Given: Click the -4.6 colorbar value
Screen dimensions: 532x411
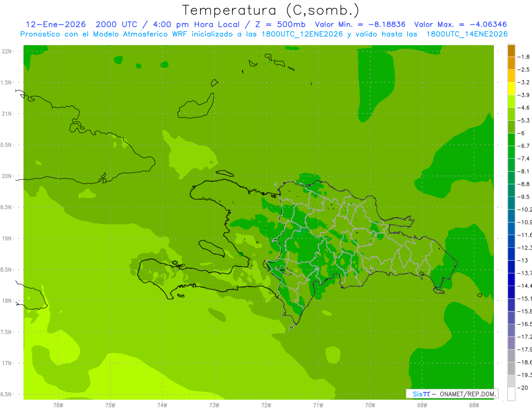Looking at the screenshot, I should (524, 108).
